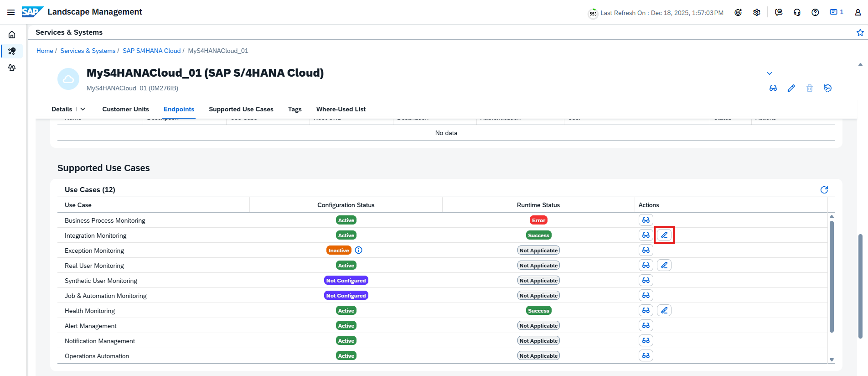Open the user profile icon
This screenshot has height=376, width=868.
click(x=858, y=12)
